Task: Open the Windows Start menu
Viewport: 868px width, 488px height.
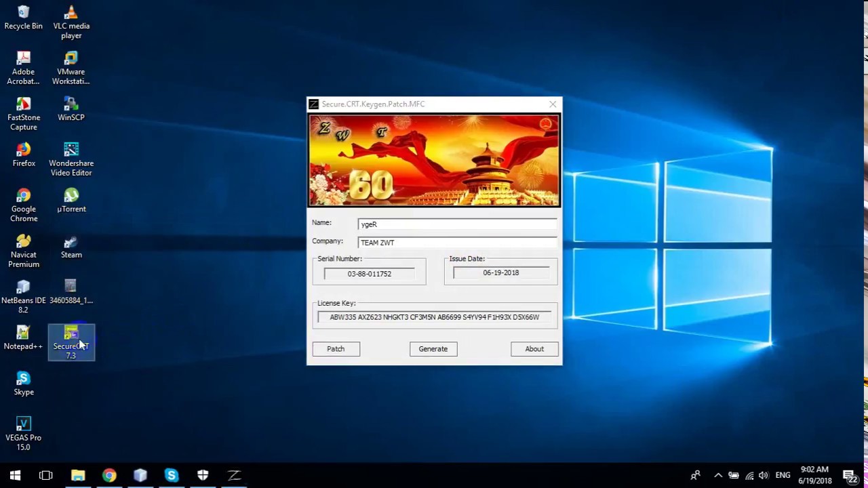Action: coord(15,475)
